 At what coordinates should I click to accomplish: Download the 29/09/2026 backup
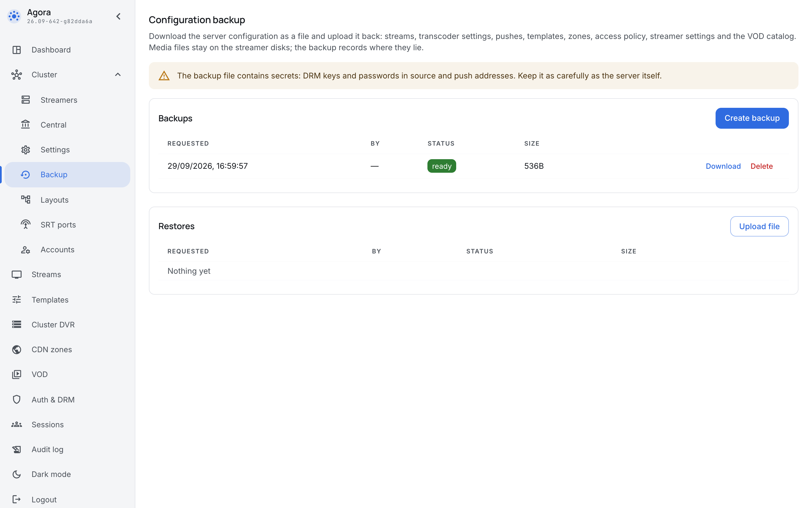pos(723,166)
